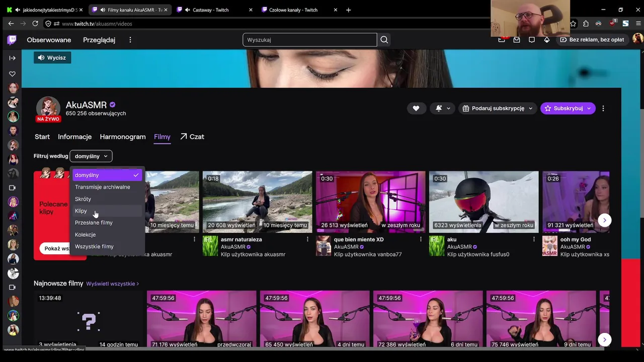Image resolution: width=644 pixels, height=362 pixels.
Task: Click the ooh my God clip title
Action: pyautogui.click(x=576, y=239)
